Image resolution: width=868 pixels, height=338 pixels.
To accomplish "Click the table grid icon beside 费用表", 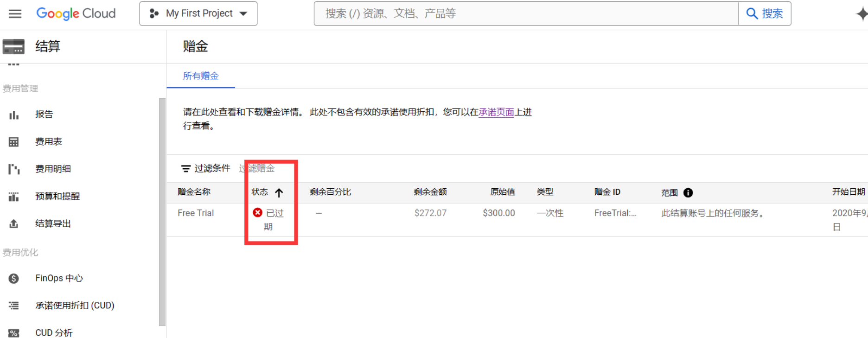I will point(14,142).
